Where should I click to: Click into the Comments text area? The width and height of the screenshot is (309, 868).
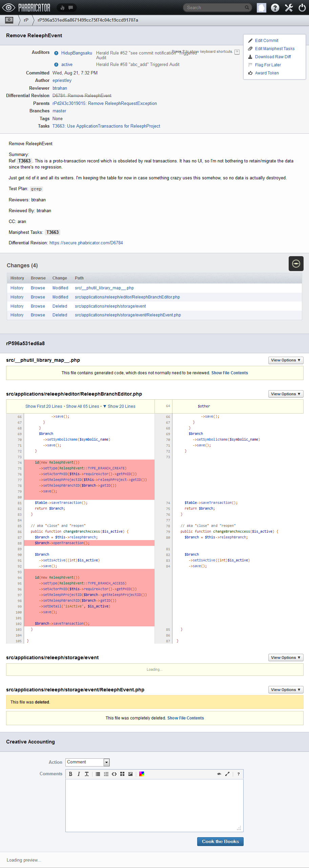154,805
